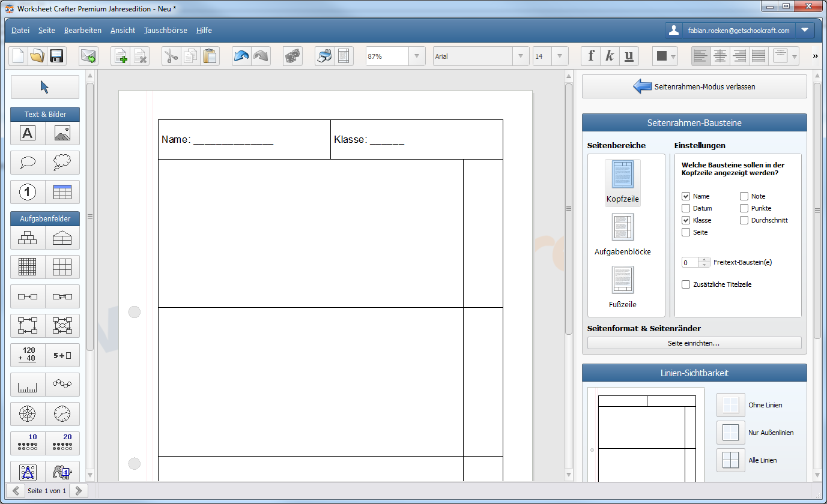Open the text color swatch picker
The image size is (827, 504).
[665, 56]
